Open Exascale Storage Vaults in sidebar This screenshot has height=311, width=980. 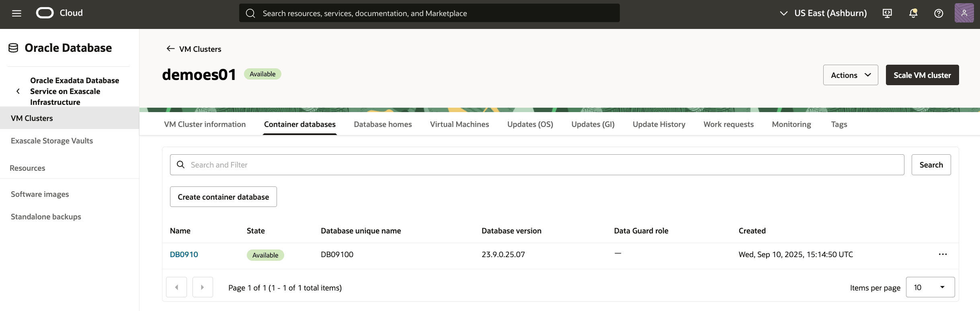coord(52,141)
